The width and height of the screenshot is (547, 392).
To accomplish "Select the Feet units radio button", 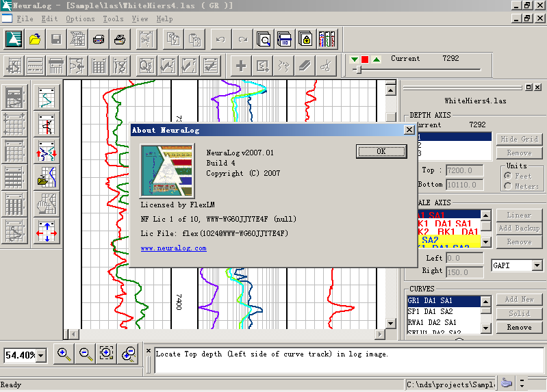I will tap(508, 176).
